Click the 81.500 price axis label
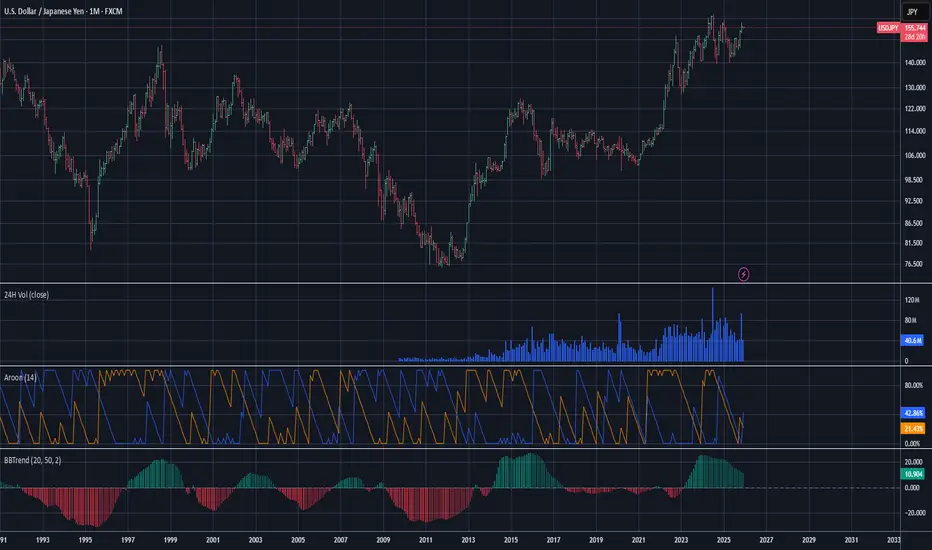Screen dimensions: 932x550 pos(914,243)
